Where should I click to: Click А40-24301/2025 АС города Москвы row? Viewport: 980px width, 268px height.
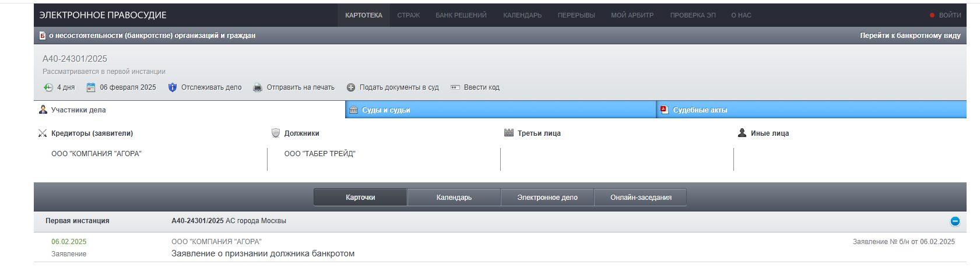point(229,221)
